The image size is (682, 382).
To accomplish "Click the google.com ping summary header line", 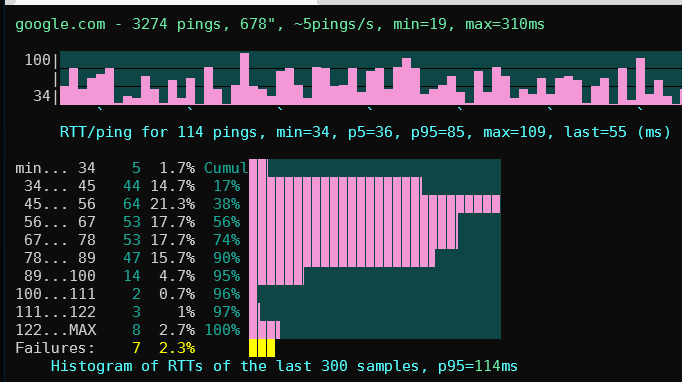I will click(280, 24).
